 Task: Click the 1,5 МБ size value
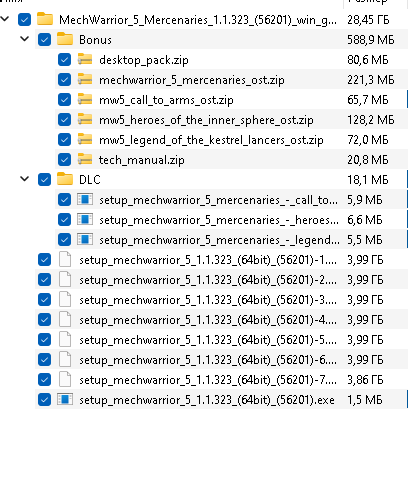pyautogui.click(x=365, y=400)
